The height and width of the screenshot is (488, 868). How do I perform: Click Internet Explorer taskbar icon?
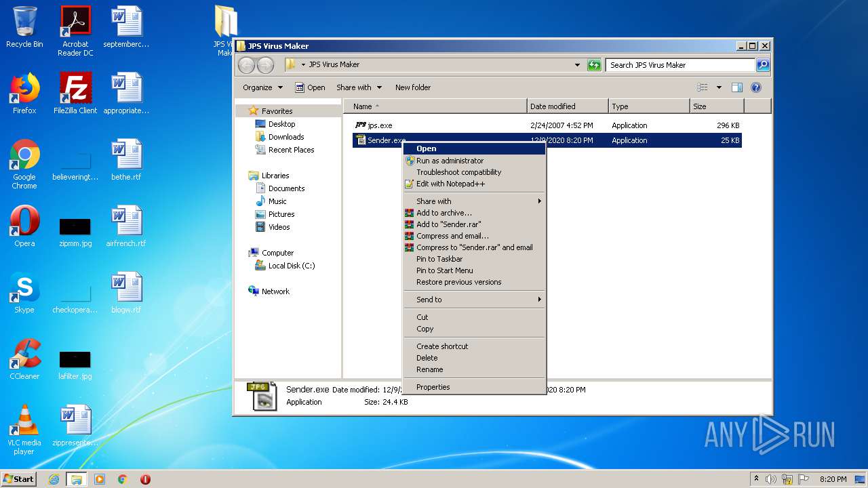tap(54, 479)
